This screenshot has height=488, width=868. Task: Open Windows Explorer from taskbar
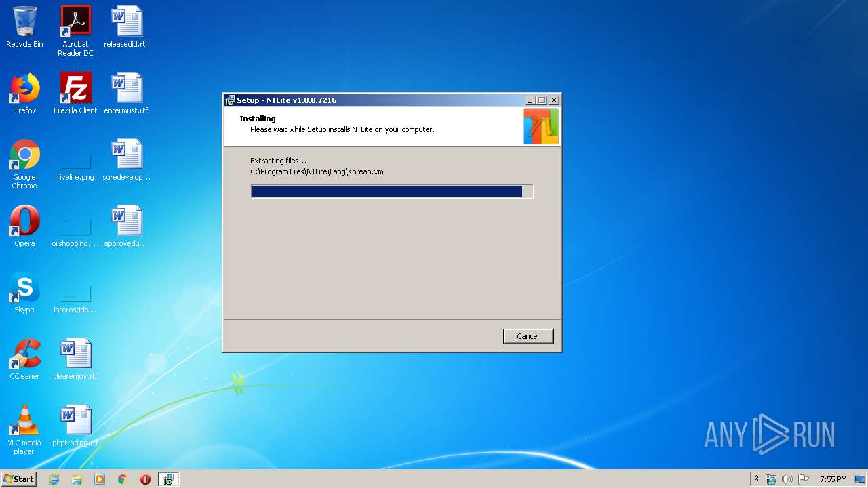(x=77, y=479)
